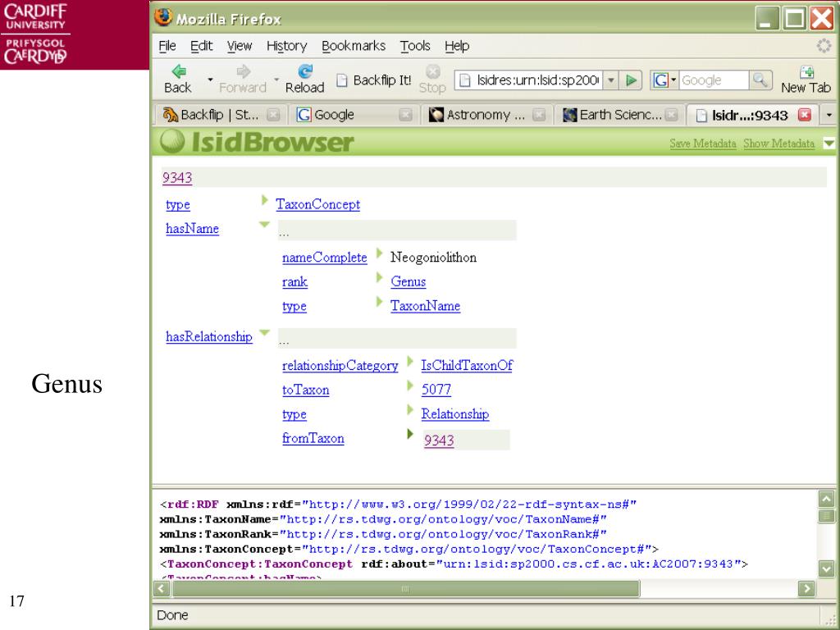Follow the Genus rank link

tap(409, 282)
